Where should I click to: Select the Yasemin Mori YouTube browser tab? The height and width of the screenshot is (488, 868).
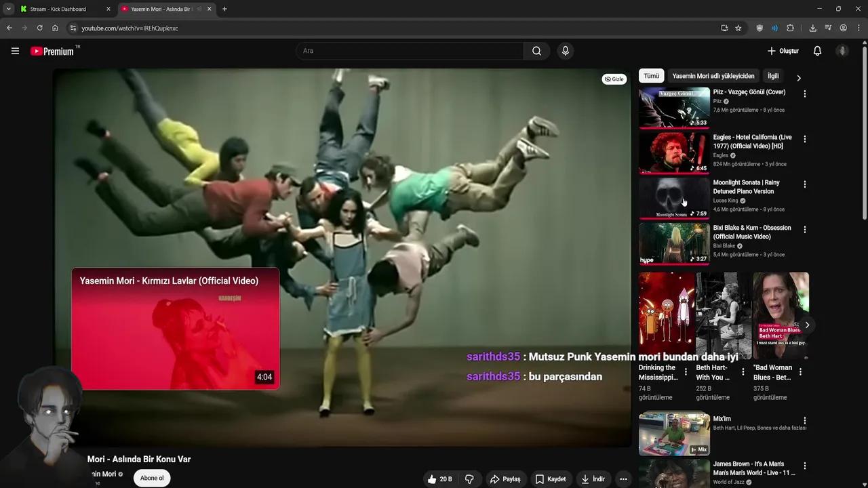(165, 9)
